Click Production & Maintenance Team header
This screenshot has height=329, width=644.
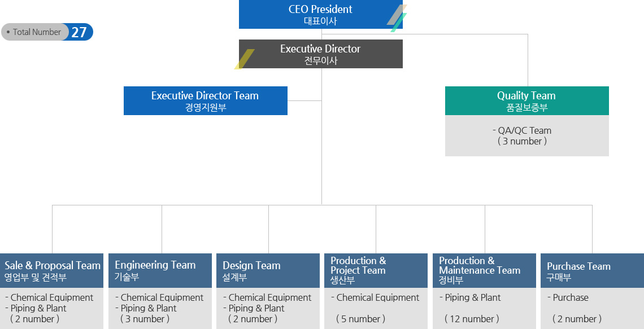(484, 270)
